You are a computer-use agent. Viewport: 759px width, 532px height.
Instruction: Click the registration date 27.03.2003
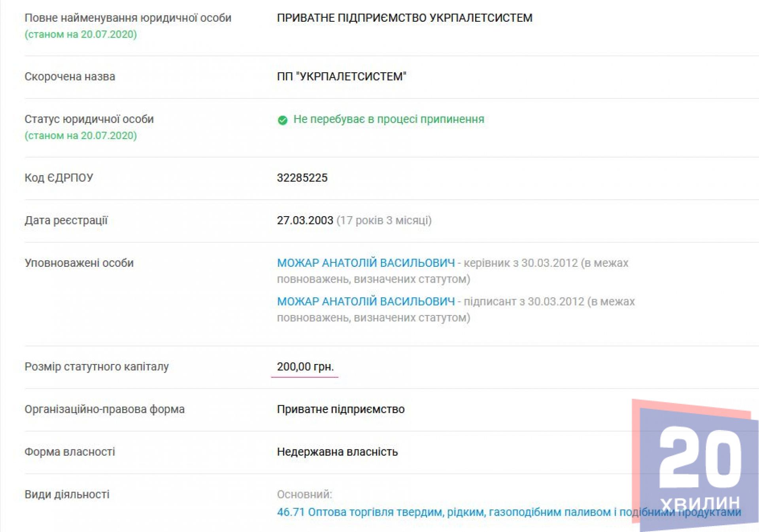305,221
